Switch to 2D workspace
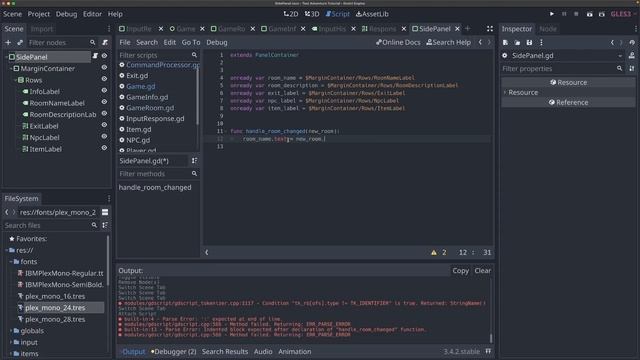The height and width of the screenshot is (360, 640). coord(291,14)
